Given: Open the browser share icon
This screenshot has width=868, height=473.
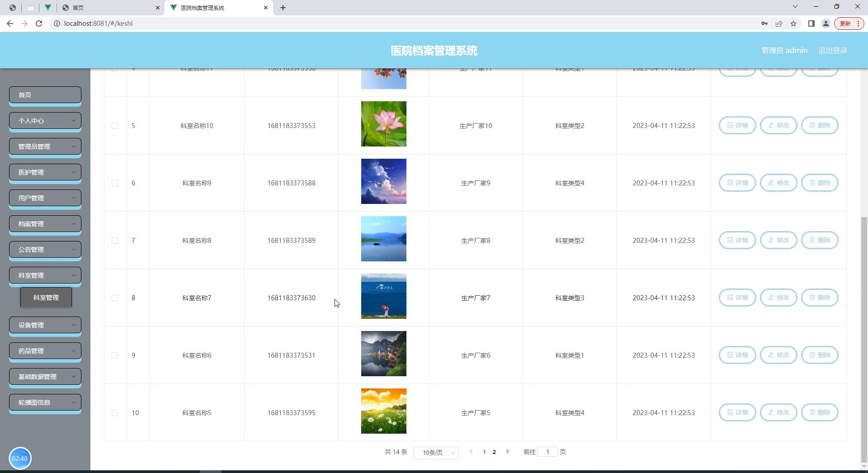Looking at the screenshot, I should [779, 24].
